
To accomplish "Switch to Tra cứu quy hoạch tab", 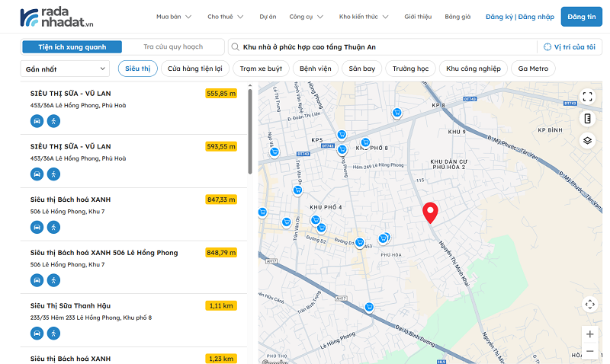I will tap(173, 47).
